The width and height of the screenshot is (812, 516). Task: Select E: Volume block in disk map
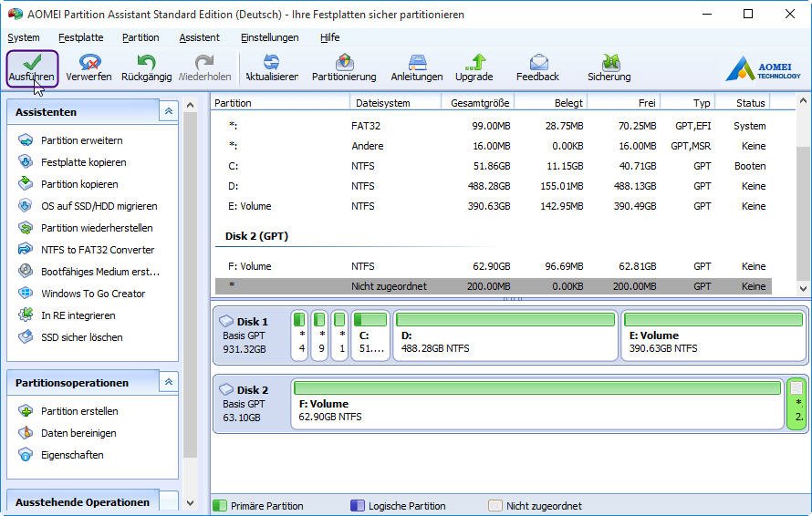tap(713, 335)
